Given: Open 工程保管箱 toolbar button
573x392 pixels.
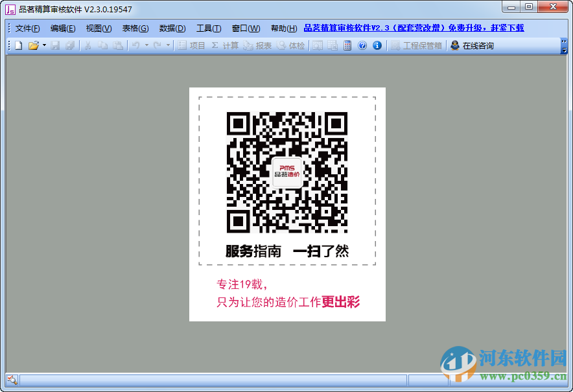Looking at the screenshot, I should click(x=417, y=45).
